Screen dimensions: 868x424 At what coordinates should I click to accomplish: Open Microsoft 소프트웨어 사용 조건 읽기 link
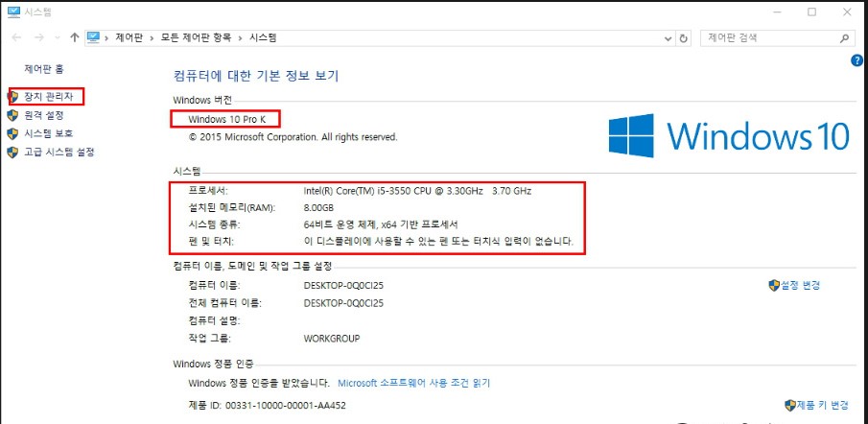click(x=414, y=383)
